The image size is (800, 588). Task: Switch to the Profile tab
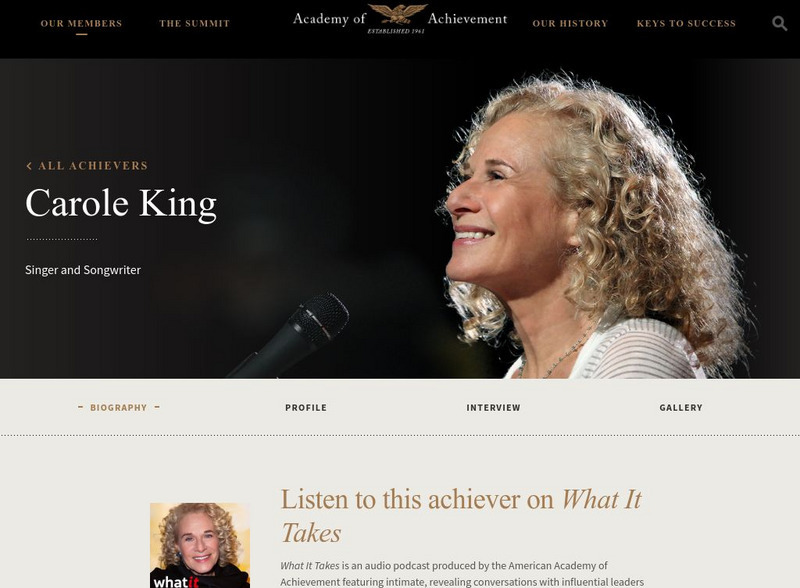tap(306, 408)
